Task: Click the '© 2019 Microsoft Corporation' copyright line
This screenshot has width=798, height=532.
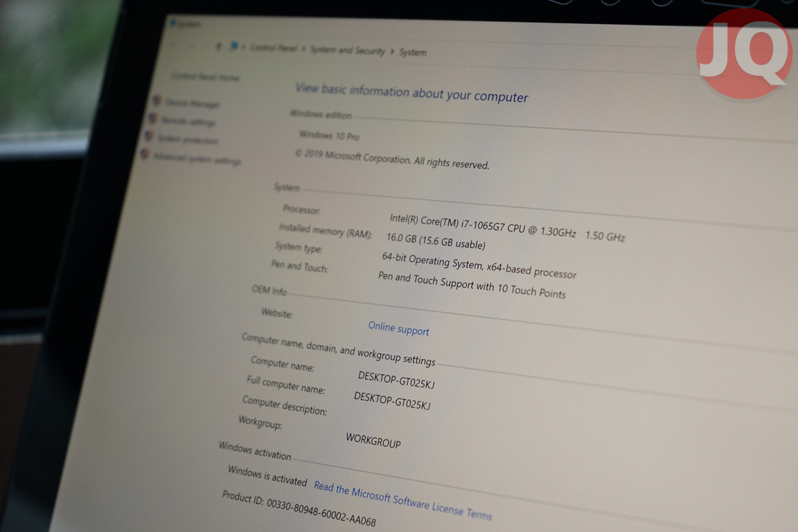Action: coord(392,159)
